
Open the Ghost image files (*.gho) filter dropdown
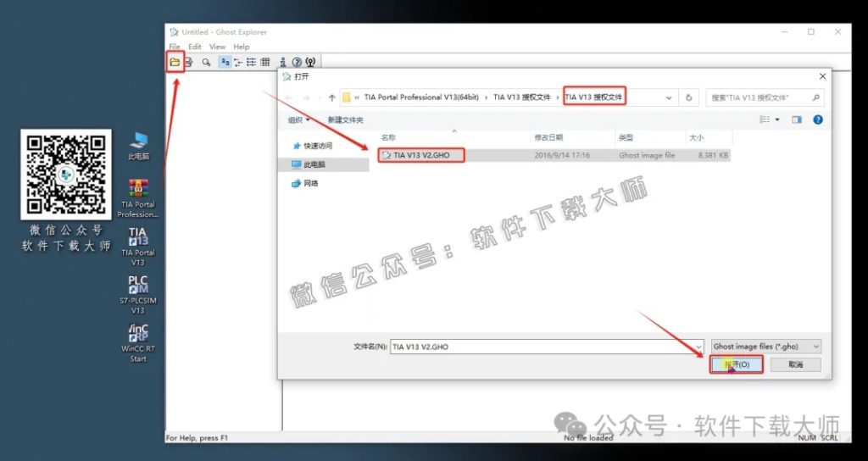tap(766, 347)
